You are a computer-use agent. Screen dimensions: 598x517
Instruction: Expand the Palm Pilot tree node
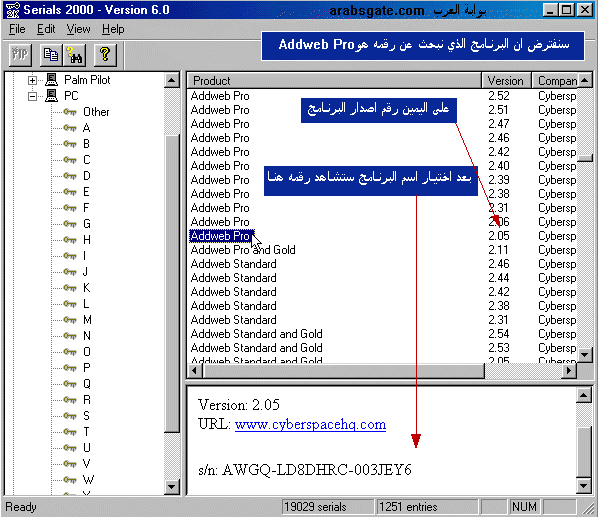[32, 80]
